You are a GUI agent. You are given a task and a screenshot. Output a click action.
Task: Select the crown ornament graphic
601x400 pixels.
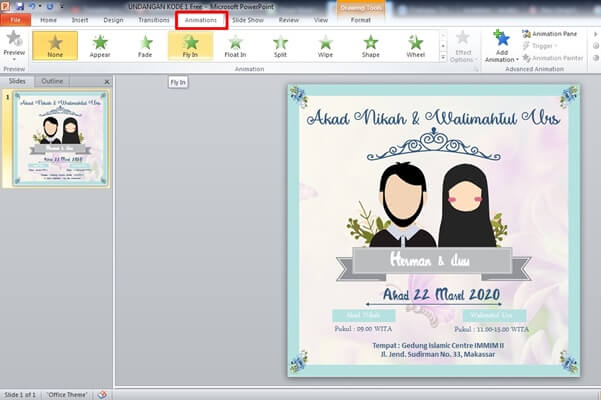[x=434, y=144]
